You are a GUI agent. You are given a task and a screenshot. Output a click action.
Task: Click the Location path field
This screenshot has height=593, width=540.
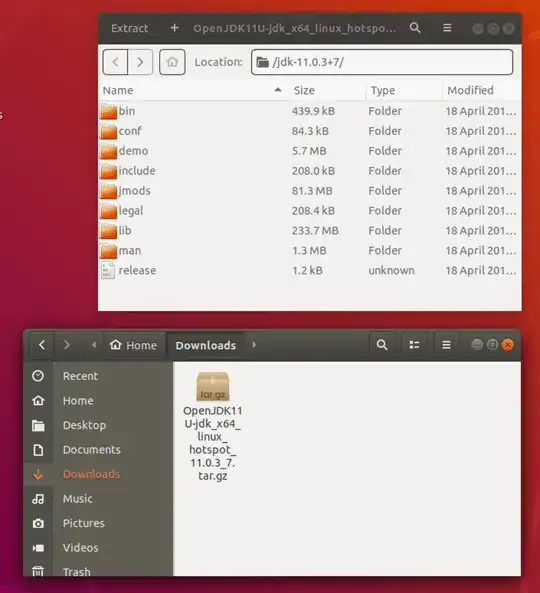(382, 62)
